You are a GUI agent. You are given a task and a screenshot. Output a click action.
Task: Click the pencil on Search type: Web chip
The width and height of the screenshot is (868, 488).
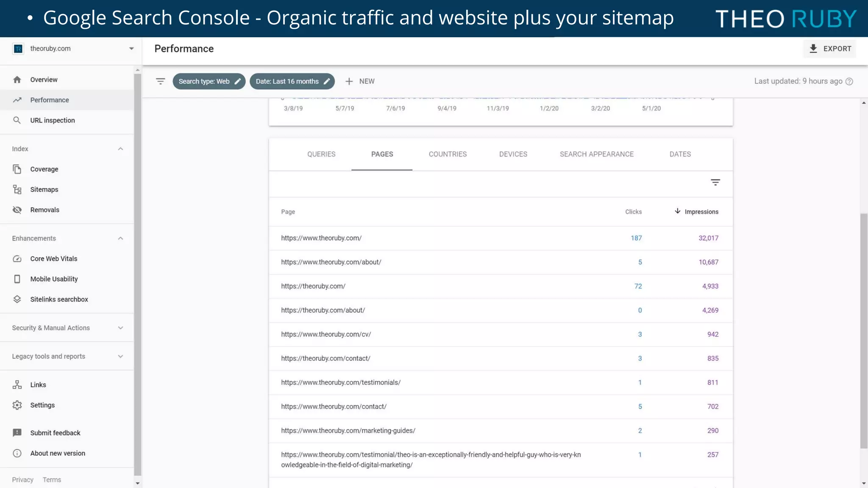point(238,81)
